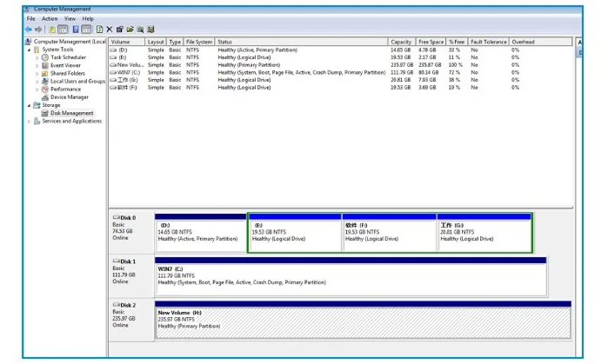This screenshot has height=364, width=608.
Task: Select Device Manager in the tree
Action: pyautogui.click(x=70, y=97)
